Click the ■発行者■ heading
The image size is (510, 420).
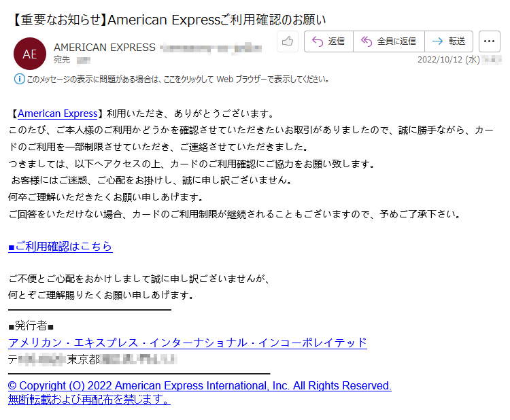pyautogui.click(x=31, y=326)
